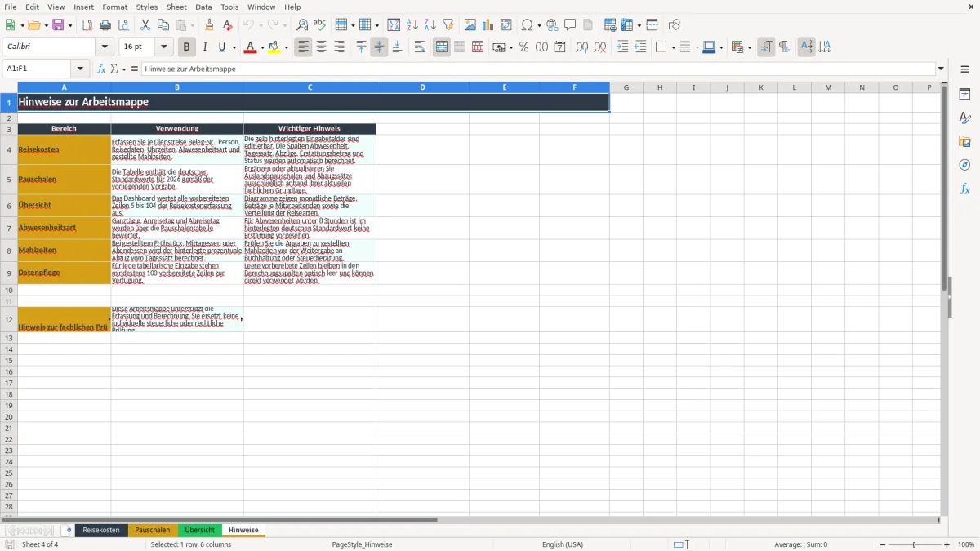Activate Clone Formatting paintbrush
980x551 pixels.
click(x=210, y=25)
